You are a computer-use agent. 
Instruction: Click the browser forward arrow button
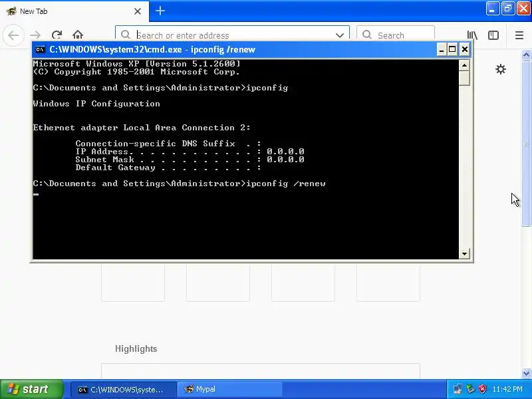tap(35, 35)
